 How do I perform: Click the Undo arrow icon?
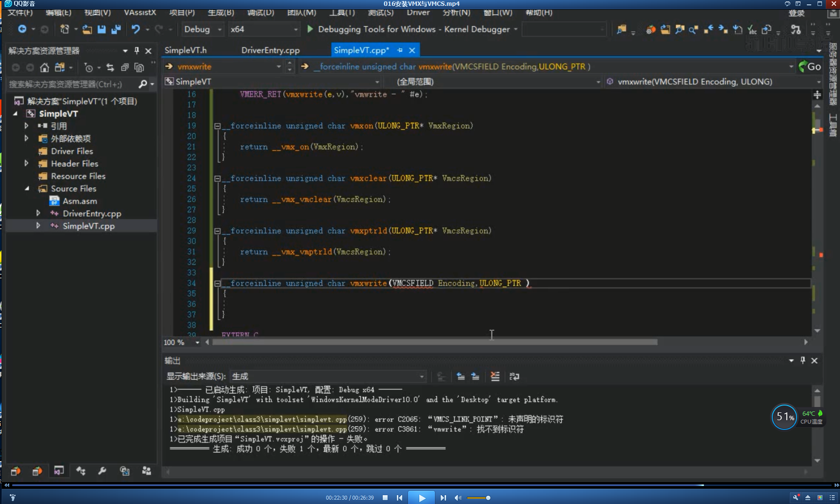click(136, 29)
